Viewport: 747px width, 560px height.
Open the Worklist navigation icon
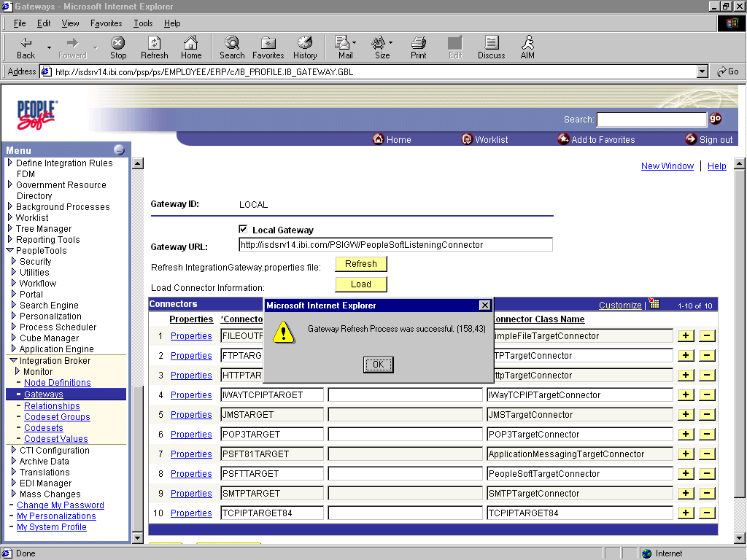tap(467, 139)
